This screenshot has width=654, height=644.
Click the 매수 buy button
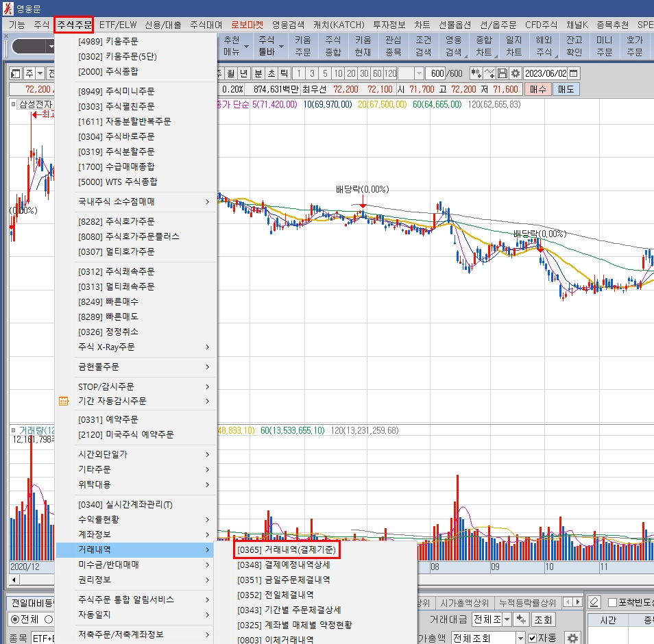pyautogui.click(x=538, y=89)
